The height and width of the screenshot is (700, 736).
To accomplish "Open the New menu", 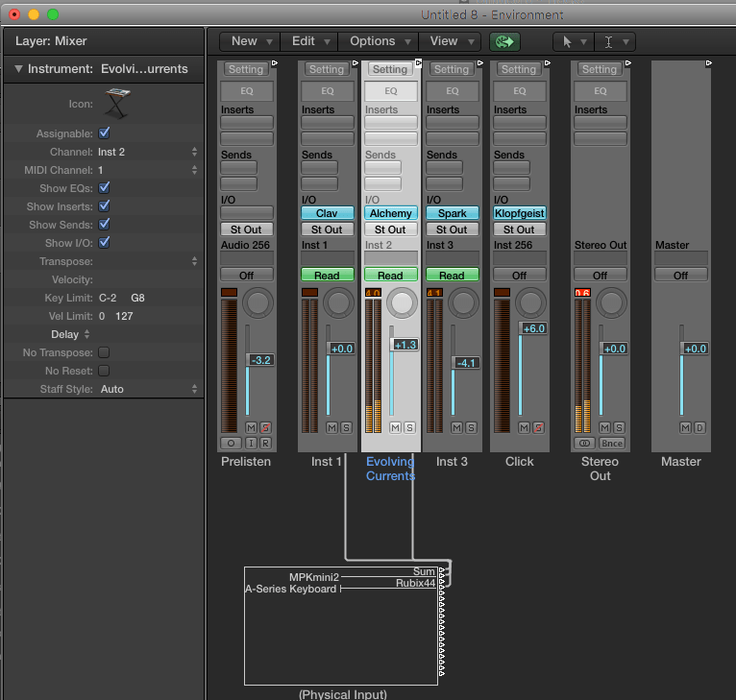I will [250, 41].
